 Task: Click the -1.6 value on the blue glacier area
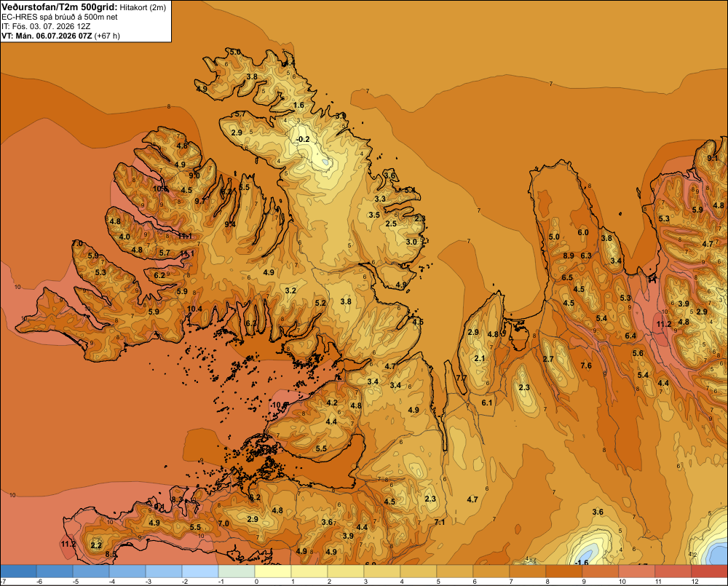coord(581,562)
